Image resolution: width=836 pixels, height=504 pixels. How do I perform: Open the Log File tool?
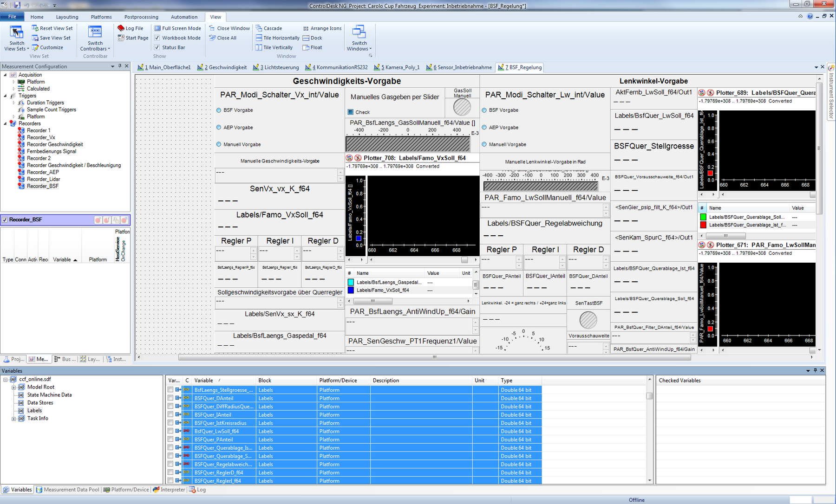(x=131, y=28)
